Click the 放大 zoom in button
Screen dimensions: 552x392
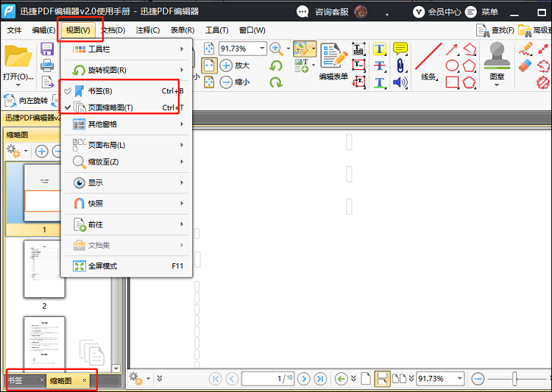[x=235, y=65]
